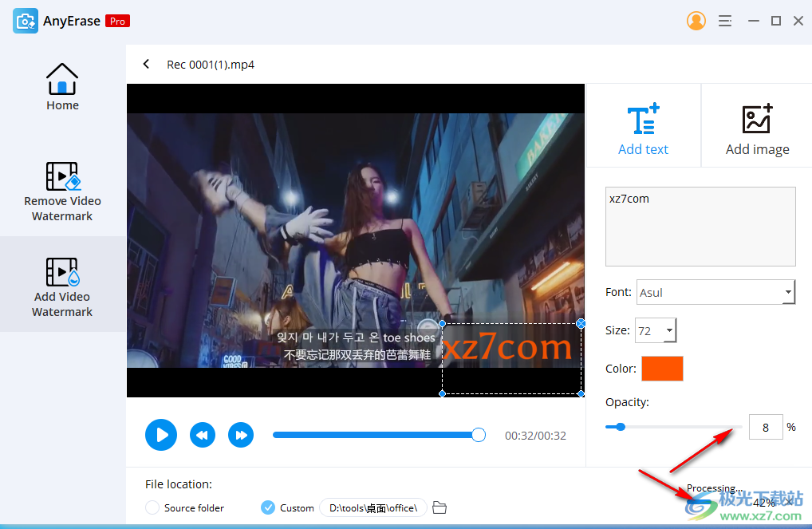Viewport: 812px width, 529px height.
Task: Browse output folder with the folder icon
Action: (440, 508)
